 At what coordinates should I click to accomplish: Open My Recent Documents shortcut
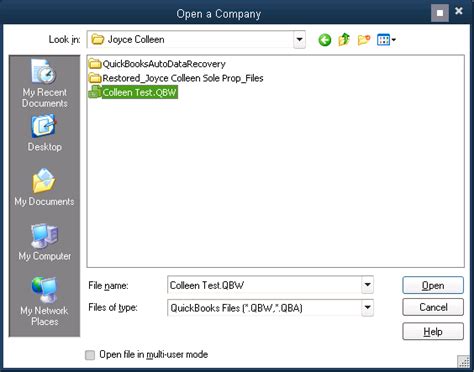44,83
